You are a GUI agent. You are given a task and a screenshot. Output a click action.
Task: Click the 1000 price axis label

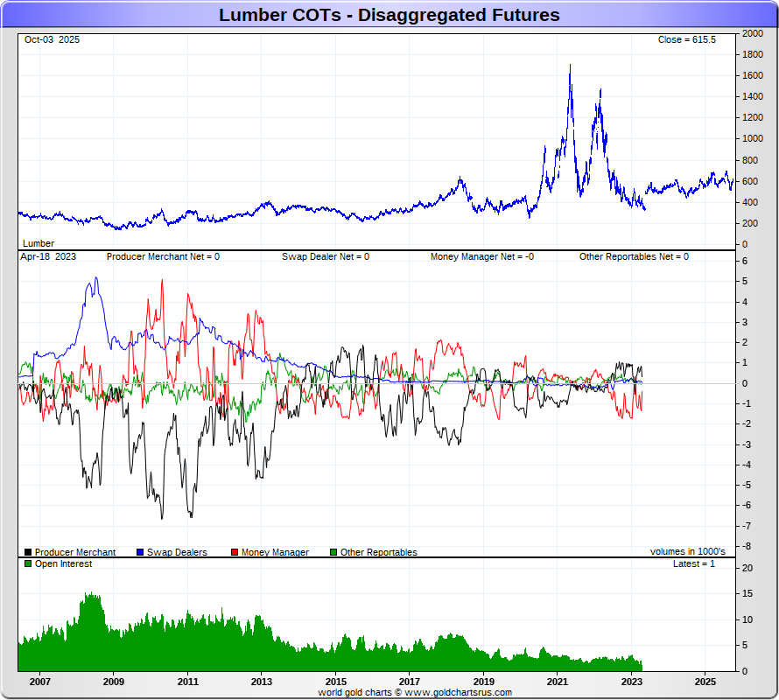point(753,138)
